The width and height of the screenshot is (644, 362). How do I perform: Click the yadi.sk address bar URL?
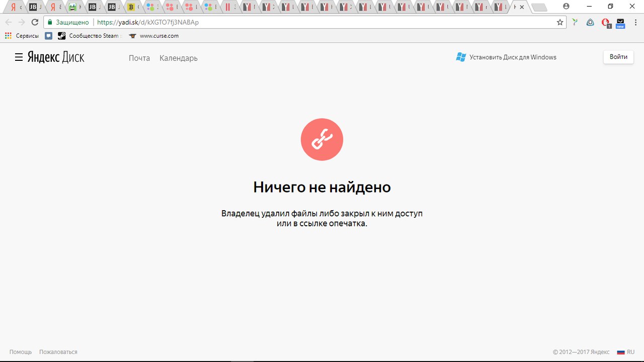[148, 22]
